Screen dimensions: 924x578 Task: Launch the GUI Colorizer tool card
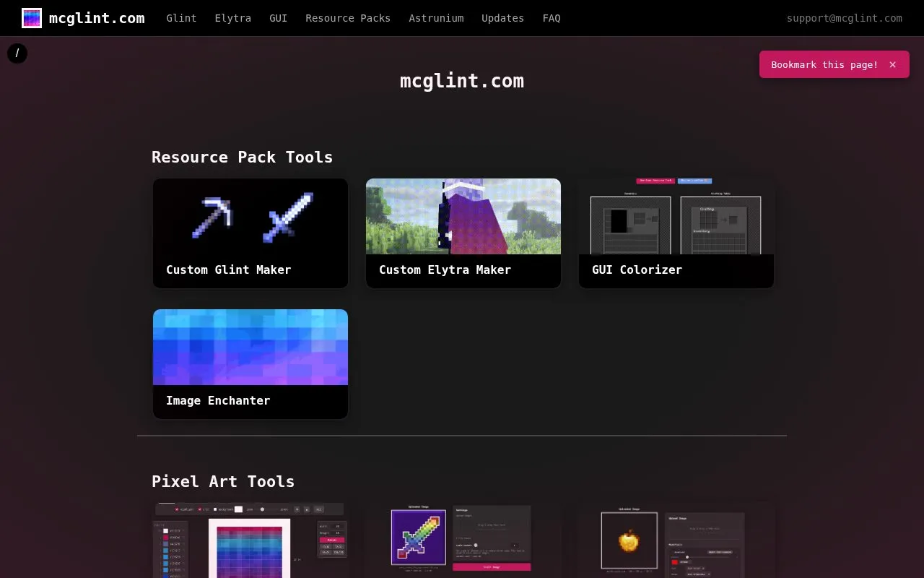(x=676, y=233)
